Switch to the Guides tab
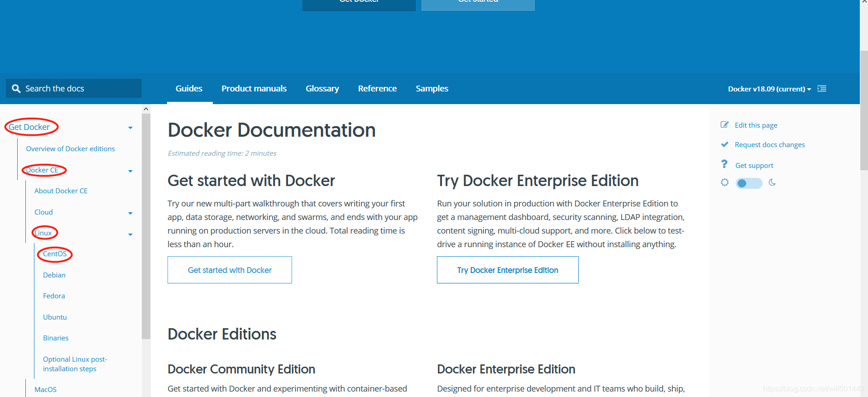Screen dimensions: 868x397 coord(189,89)
